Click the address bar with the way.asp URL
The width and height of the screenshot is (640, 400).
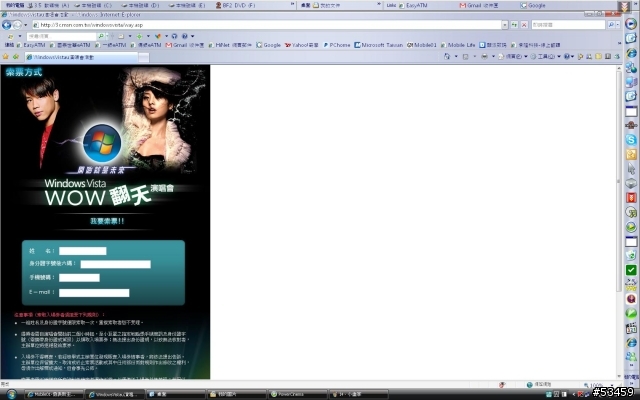pos(266,25)
